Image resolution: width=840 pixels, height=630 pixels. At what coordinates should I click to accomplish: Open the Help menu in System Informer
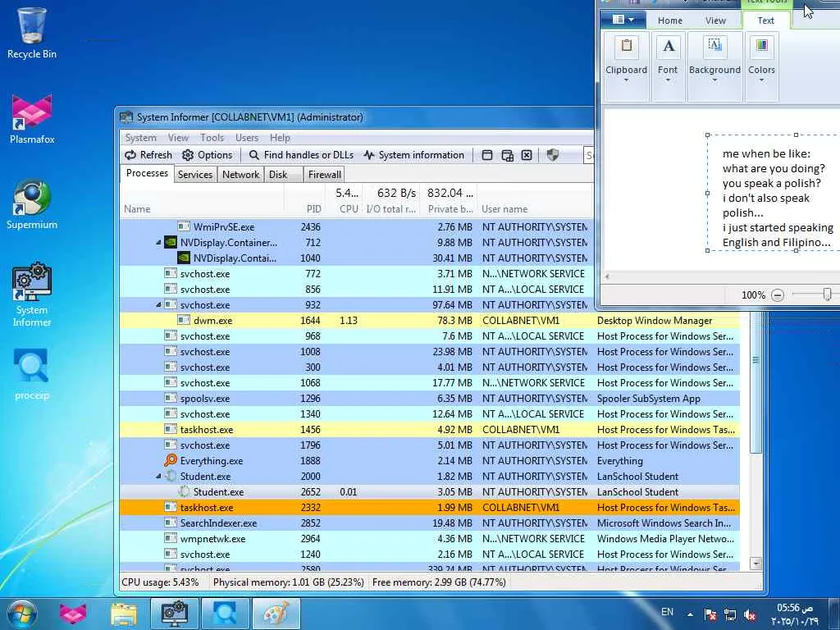[x=280, y=138]
